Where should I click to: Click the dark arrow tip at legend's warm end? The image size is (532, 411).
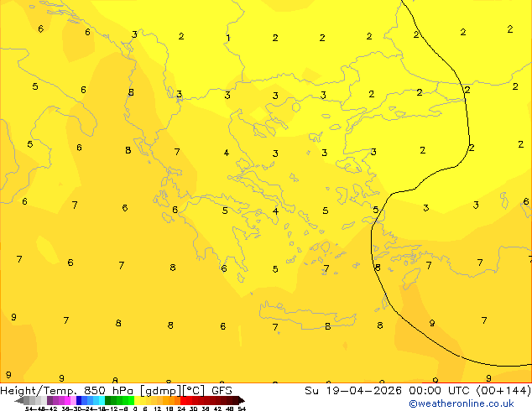point(242,400)
